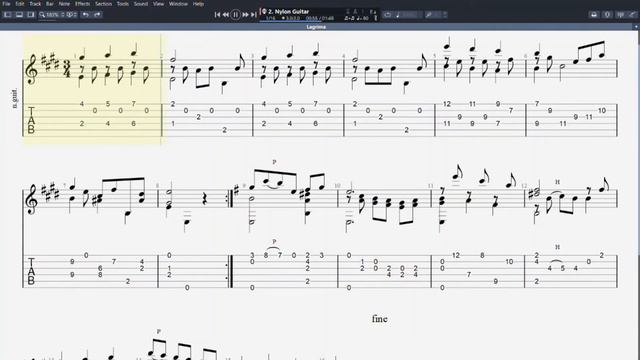Click the 3/4 time signature in the score
Screen dimensions: 640x360
click(67, 69)
